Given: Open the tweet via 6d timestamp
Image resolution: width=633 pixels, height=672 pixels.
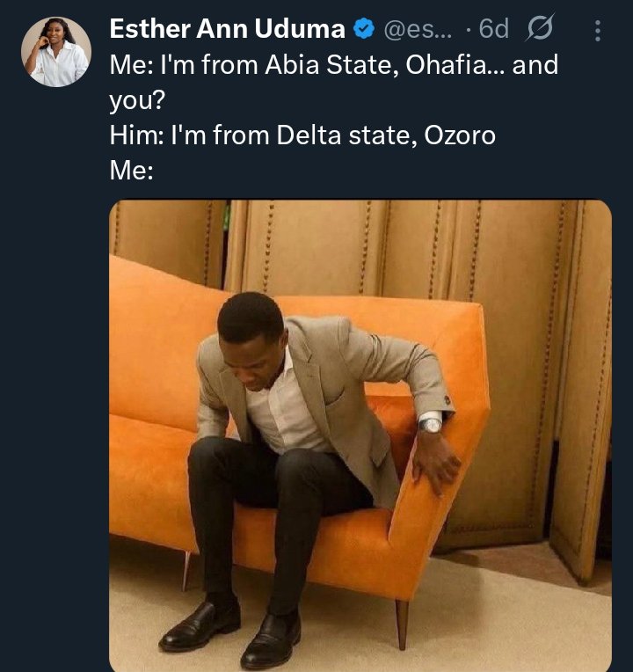Looking at the screenshot, I should [494, 30].
